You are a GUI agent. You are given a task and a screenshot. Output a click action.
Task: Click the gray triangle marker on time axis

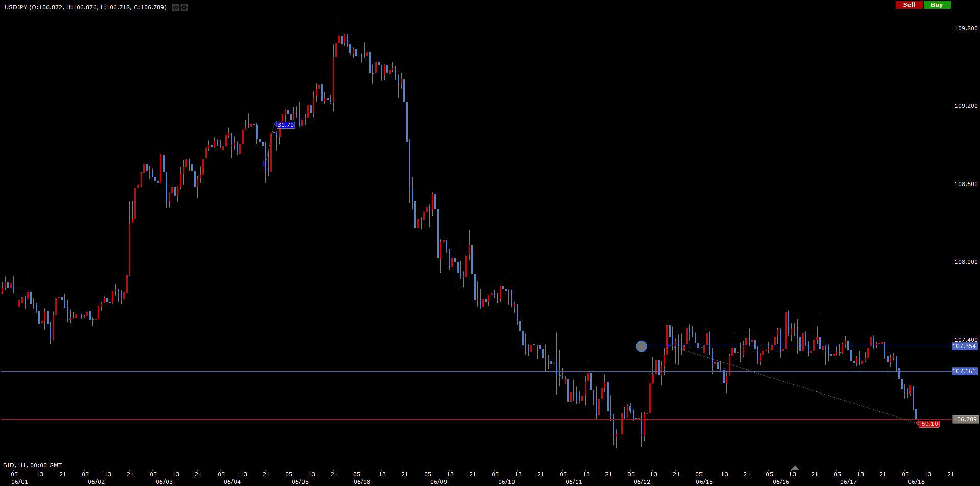(795, 468)
